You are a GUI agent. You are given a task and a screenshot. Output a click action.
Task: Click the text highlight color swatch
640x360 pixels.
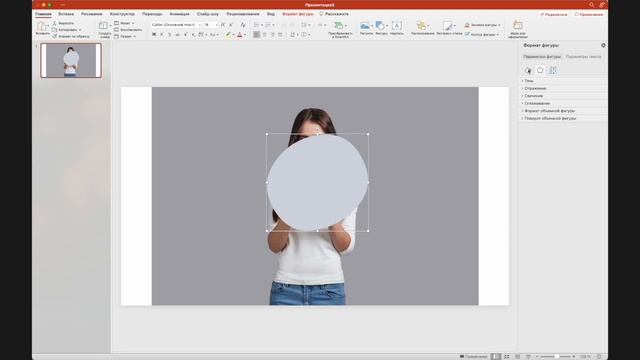click(229, 35)
